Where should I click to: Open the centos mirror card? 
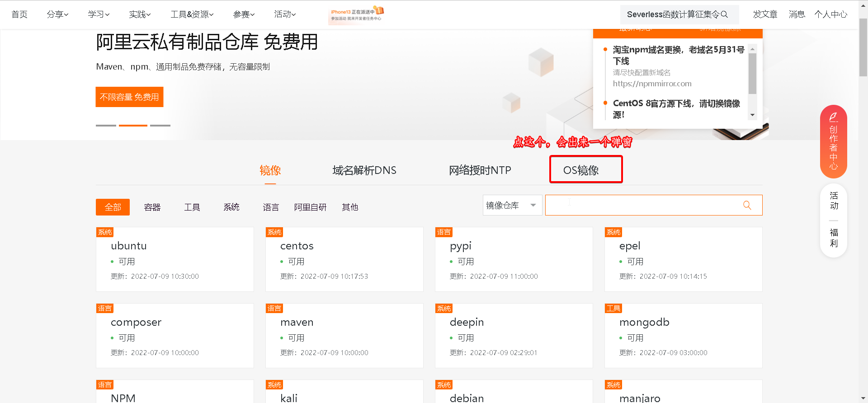coord(344,259)
